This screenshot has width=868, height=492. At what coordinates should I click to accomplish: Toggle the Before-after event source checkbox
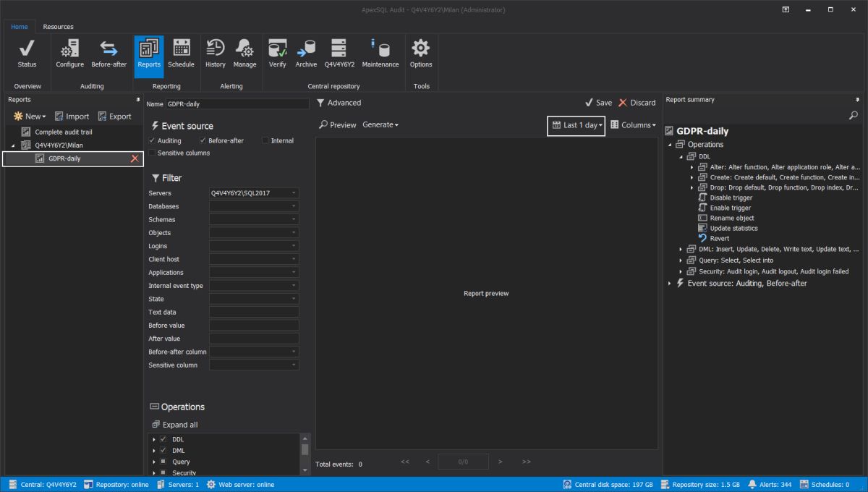pos(203,140)
